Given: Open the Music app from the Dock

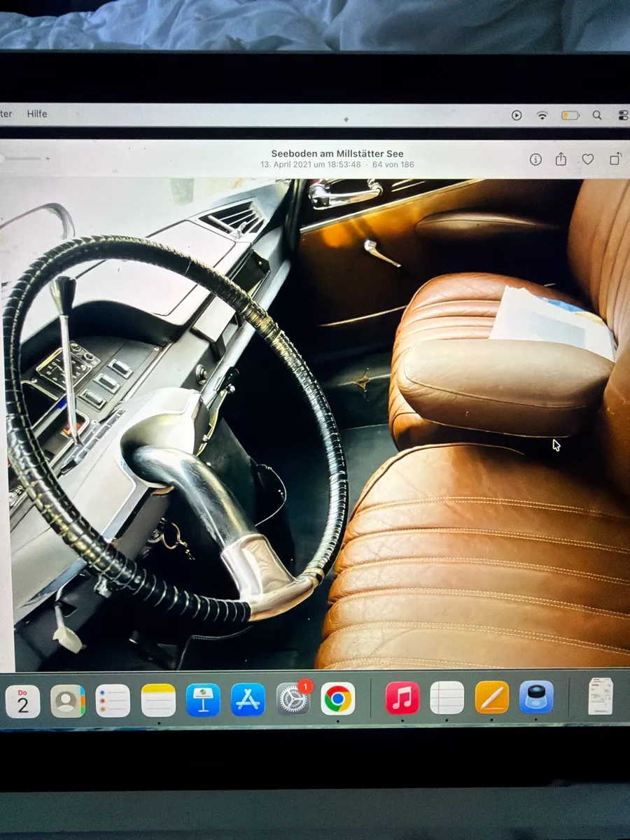Looking at the screenshot, I should point(402,699).
